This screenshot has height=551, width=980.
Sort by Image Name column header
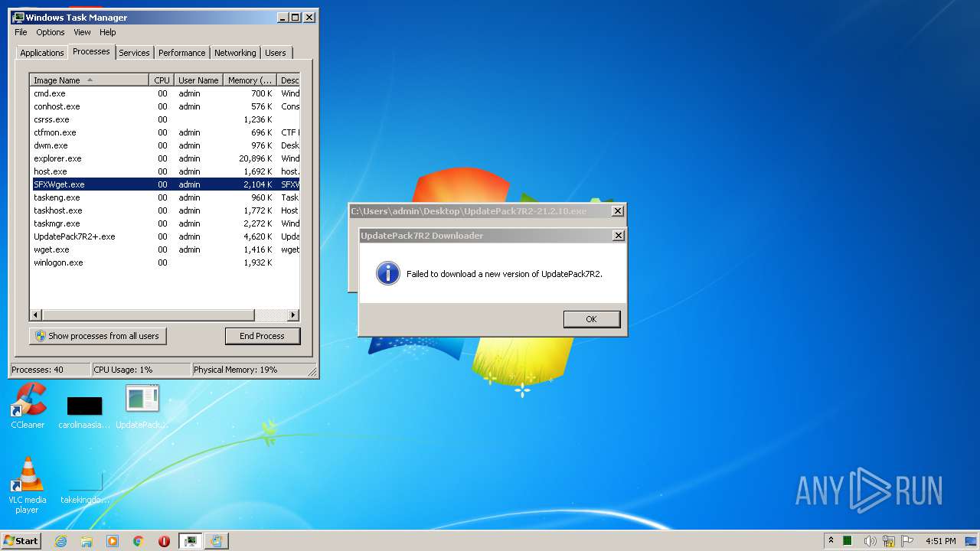click(90, 80)
